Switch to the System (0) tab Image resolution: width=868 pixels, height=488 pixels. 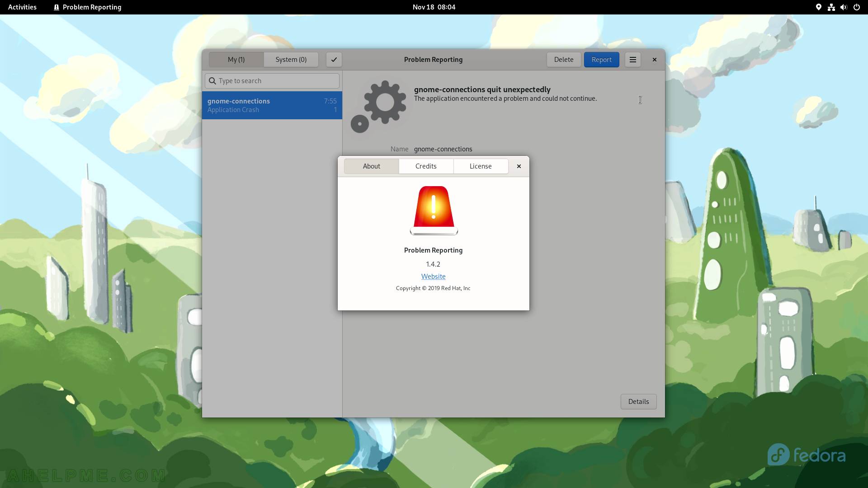pyautogui.click(x=291, y=60)
